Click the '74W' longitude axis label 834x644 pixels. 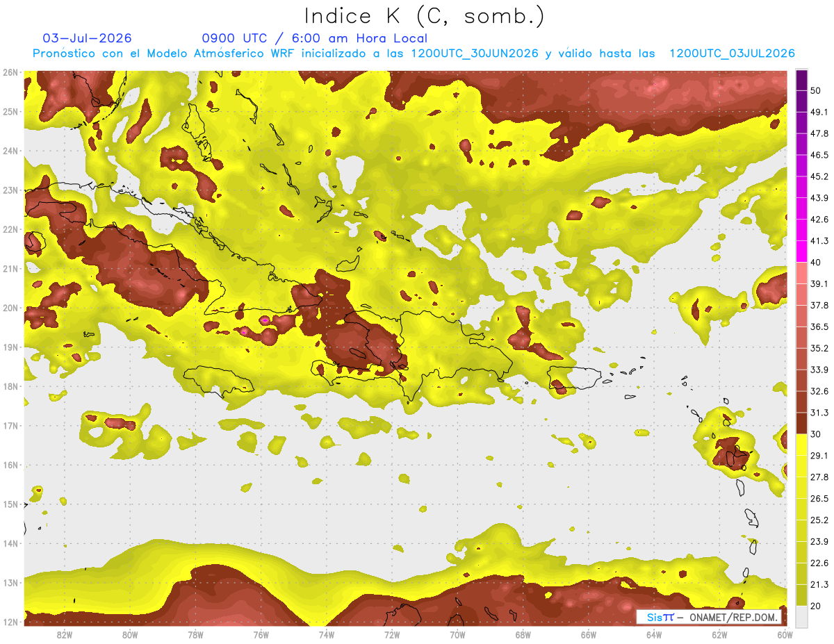click(x=327, y=634)
